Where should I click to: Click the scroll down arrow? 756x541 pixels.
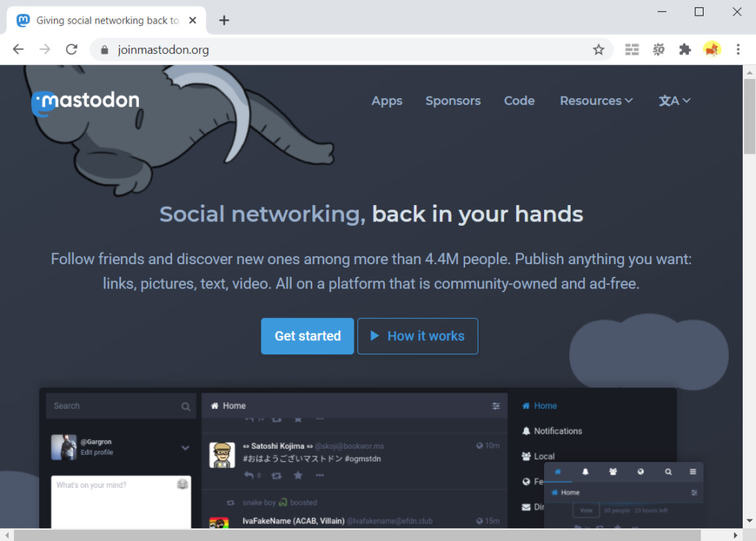pyautogui.click(x=749, y=521)
